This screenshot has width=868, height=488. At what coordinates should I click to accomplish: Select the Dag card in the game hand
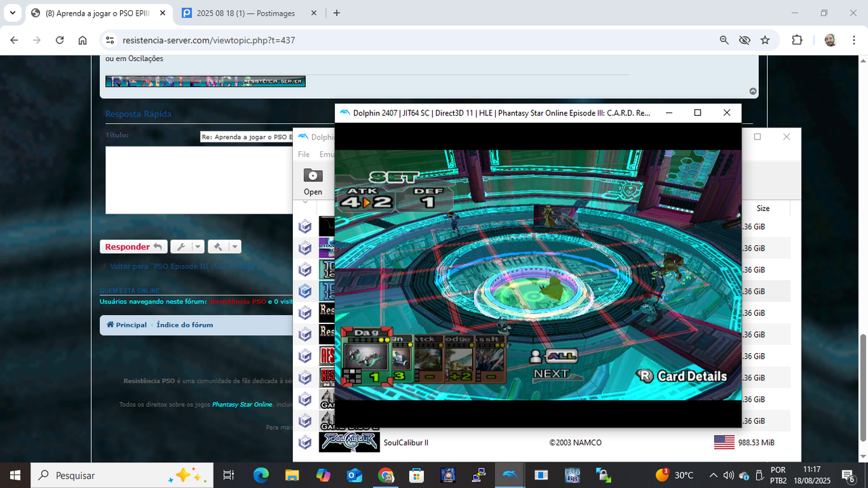(x=366, y=356)
